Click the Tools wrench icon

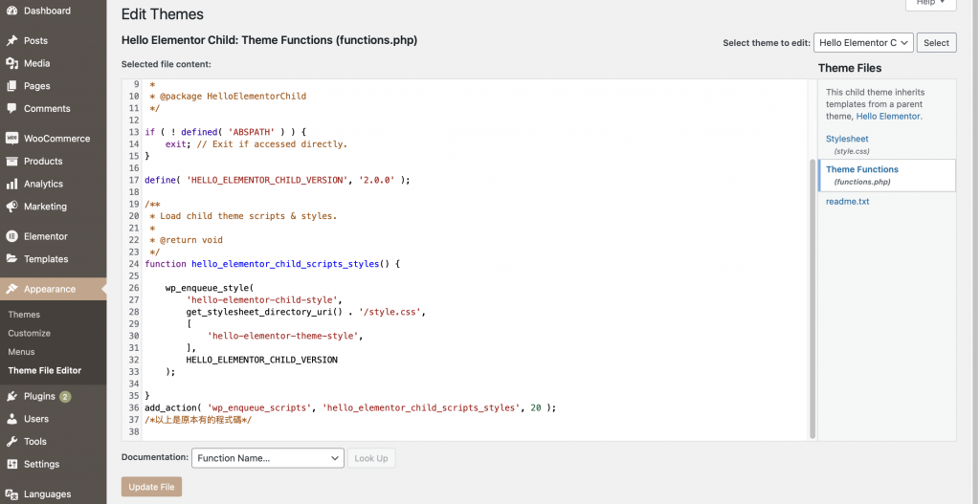(11, 441)
